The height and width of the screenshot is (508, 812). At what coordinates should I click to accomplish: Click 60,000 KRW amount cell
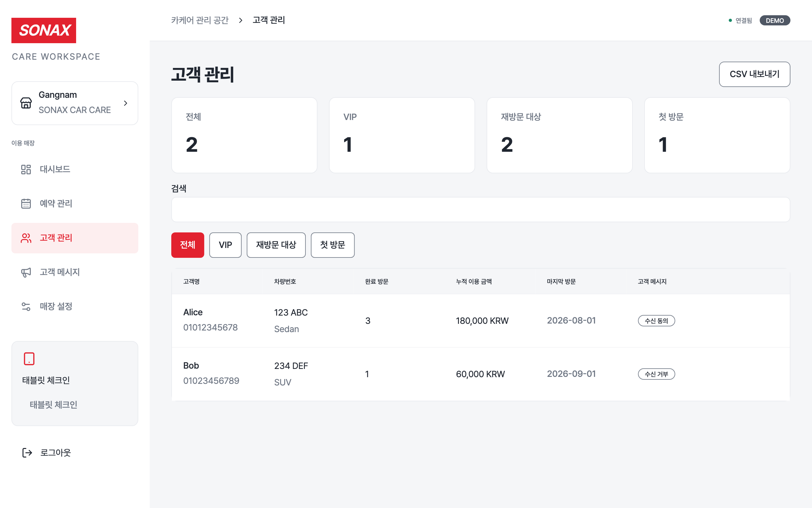(x=480, y=374)
